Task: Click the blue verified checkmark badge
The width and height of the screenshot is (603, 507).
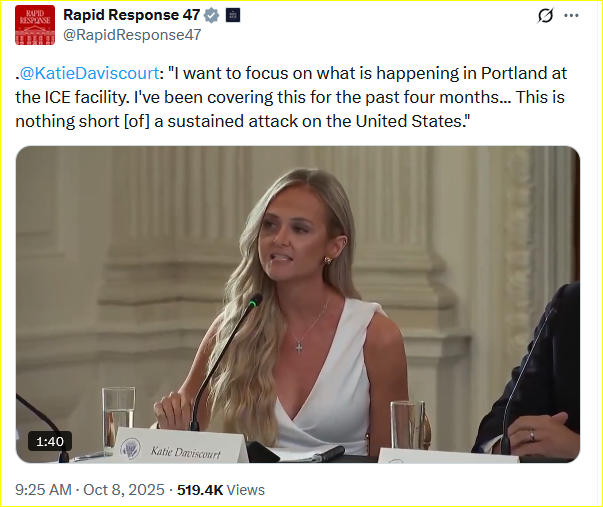Action: click(x=212, y=15)
